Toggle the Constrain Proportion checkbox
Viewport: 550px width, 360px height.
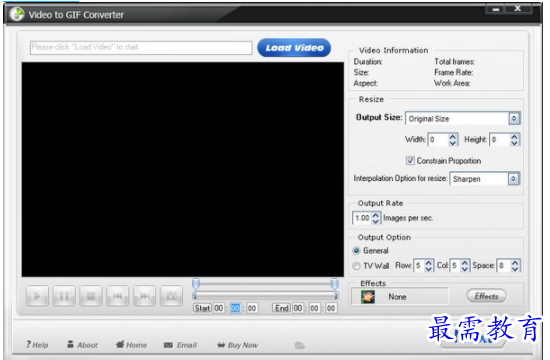(410, 161)
